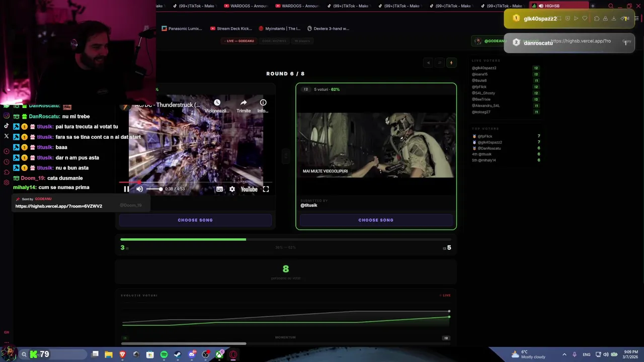The height and width of the screenshot is (362, 644).
Task: Pause the YouTube video
Action: point(126,189)
